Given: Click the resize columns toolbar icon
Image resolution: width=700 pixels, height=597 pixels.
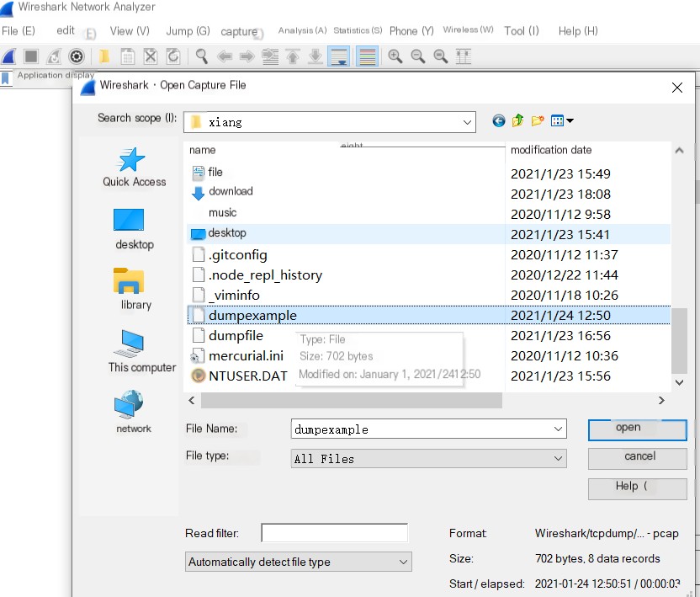Looking at the screenshot, I should [x=464, y=56].
